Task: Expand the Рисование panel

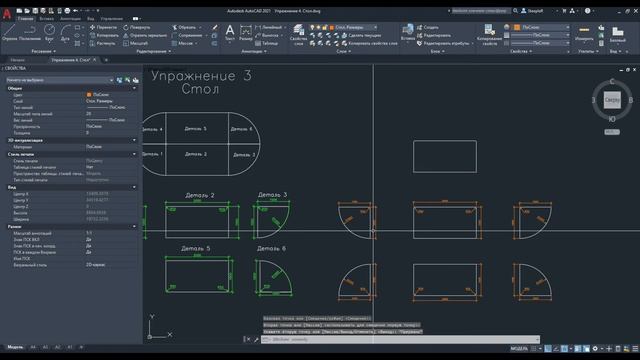Action: 43,51
